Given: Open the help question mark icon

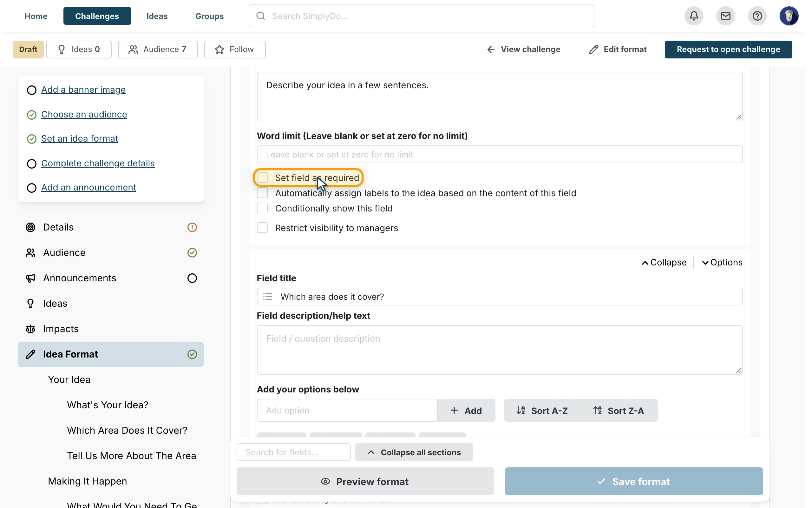Looking at the screenshot, I should click(757, 16).
